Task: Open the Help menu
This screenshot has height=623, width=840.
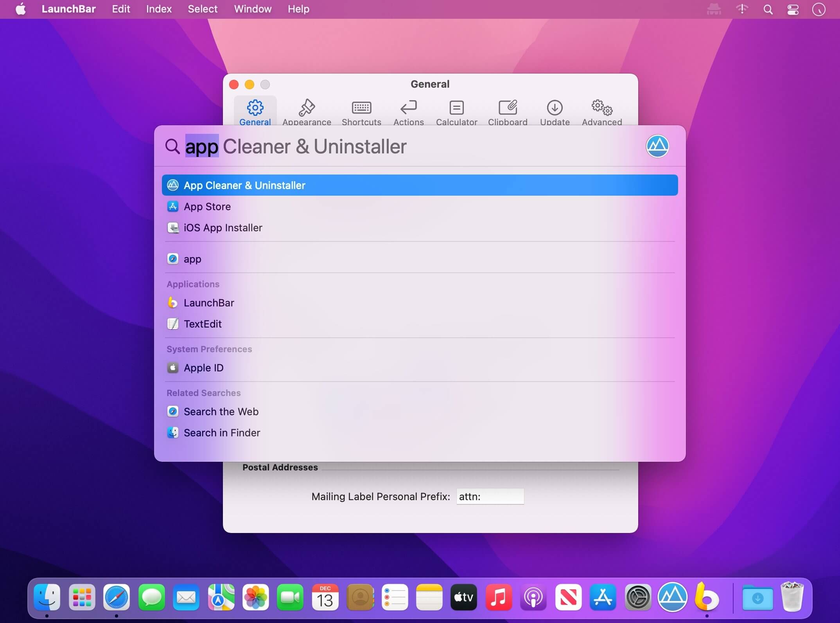Action: 298,9
